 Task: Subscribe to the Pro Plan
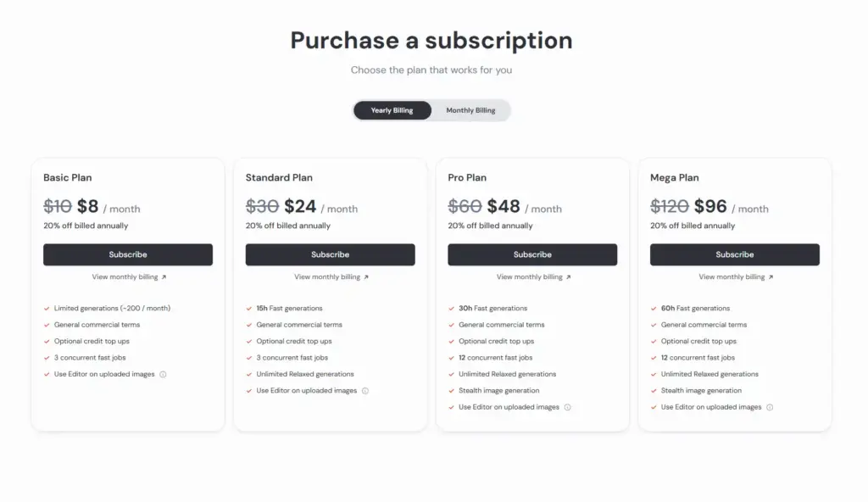coord(532,255)
